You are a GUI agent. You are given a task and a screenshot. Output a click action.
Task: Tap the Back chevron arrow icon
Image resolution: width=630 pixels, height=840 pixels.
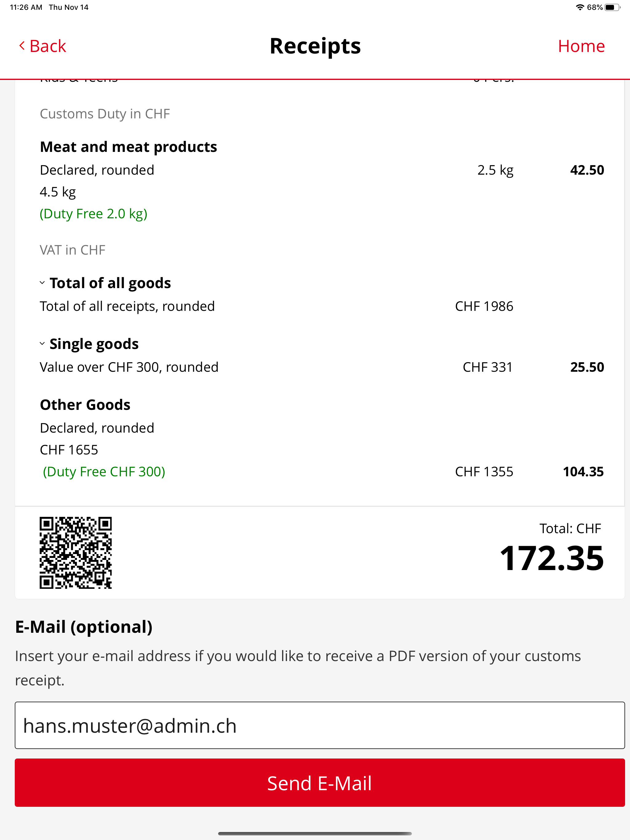point(22,46)
